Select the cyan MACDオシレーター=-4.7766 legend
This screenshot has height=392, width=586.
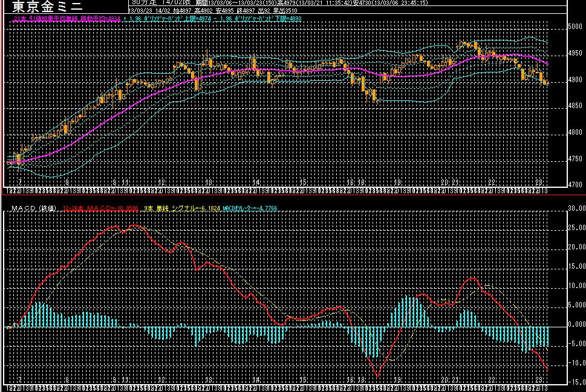click(x=250, y=208)
